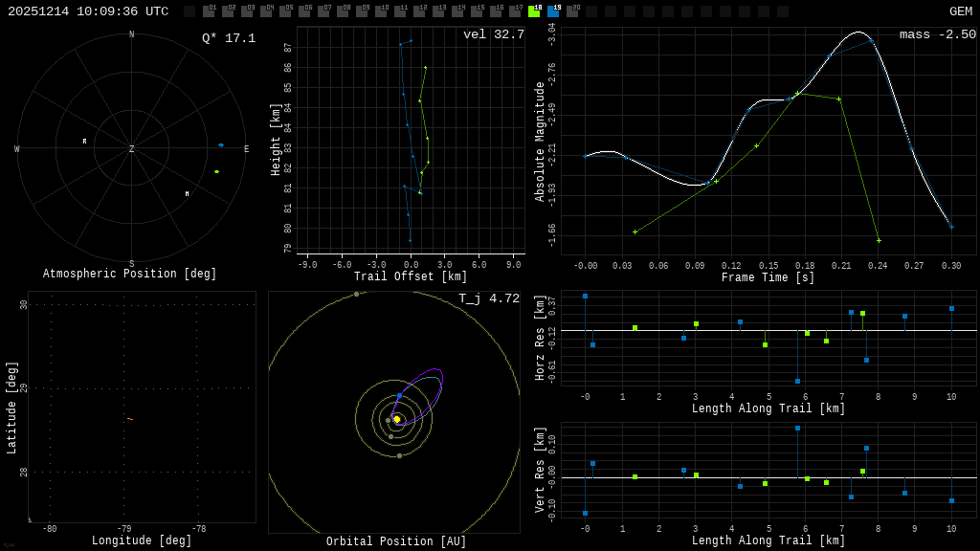Select the gray station 01 box

click(209, 11)
